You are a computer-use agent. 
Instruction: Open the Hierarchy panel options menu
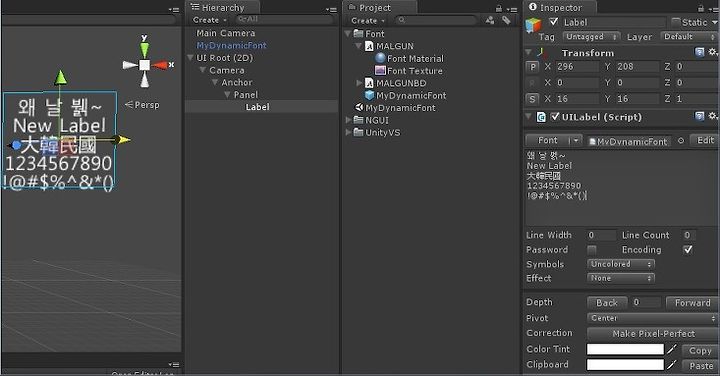point(331,9)
